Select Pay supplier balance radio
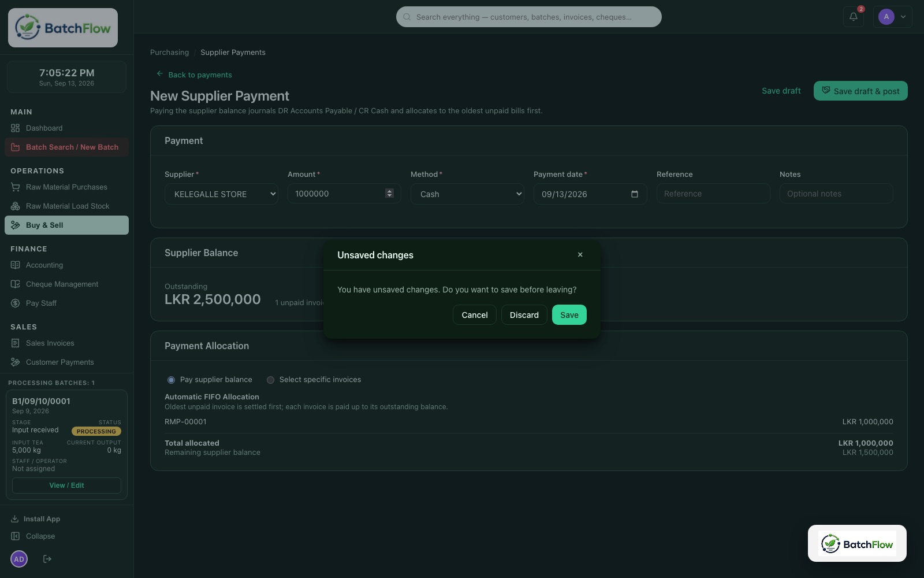Image resolution: width=924 pixels, height=578 pixels. pos(171,380)
